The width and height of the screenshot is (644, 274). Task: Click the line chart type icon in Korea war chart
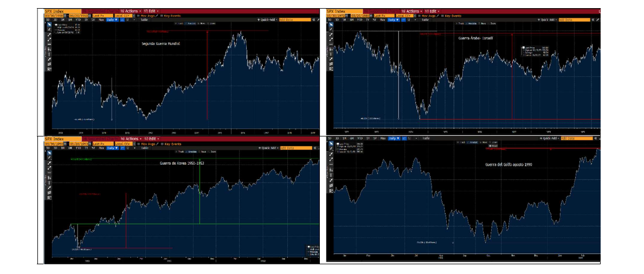123,148
